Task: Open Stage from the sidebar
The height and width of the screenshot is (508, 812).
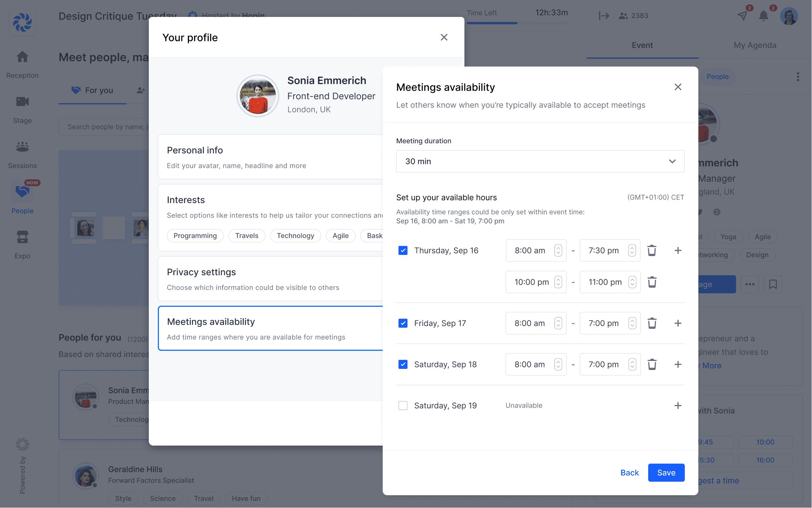Action: 23,109
